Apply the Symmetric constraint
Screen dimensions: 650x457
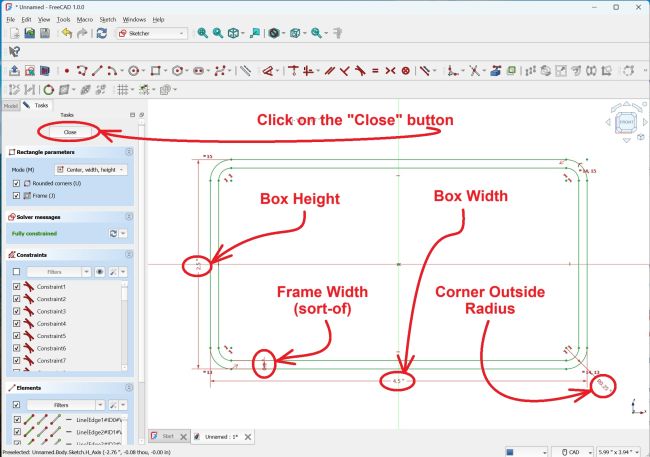390,71
